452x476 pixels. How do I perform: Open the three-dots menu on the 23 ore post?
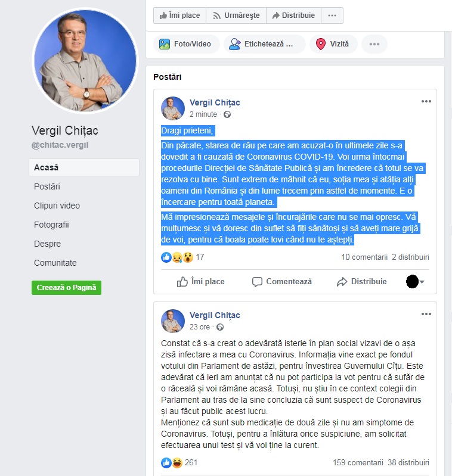pos(426,314)
